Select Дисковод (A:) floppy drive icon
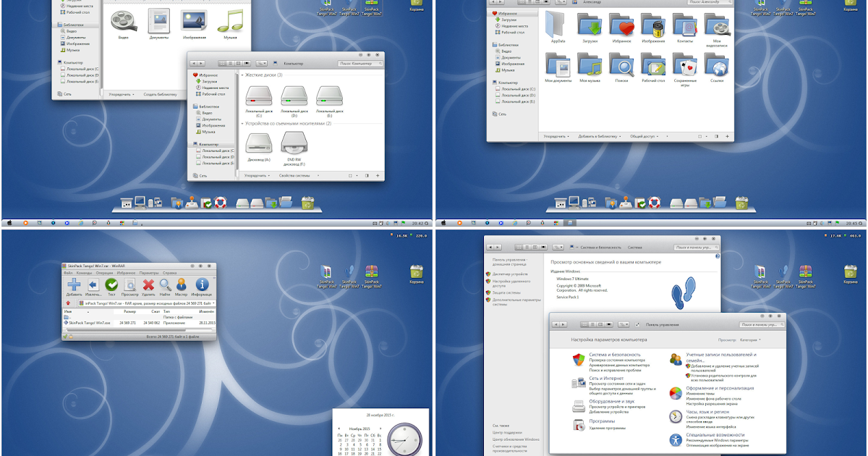This screenshot has height=456, width=868. point(258,142)
